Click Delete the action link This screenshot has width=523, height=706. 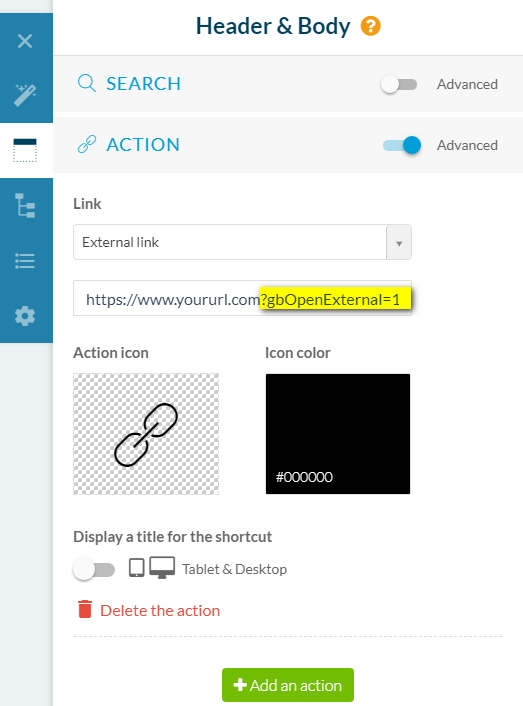160,611
